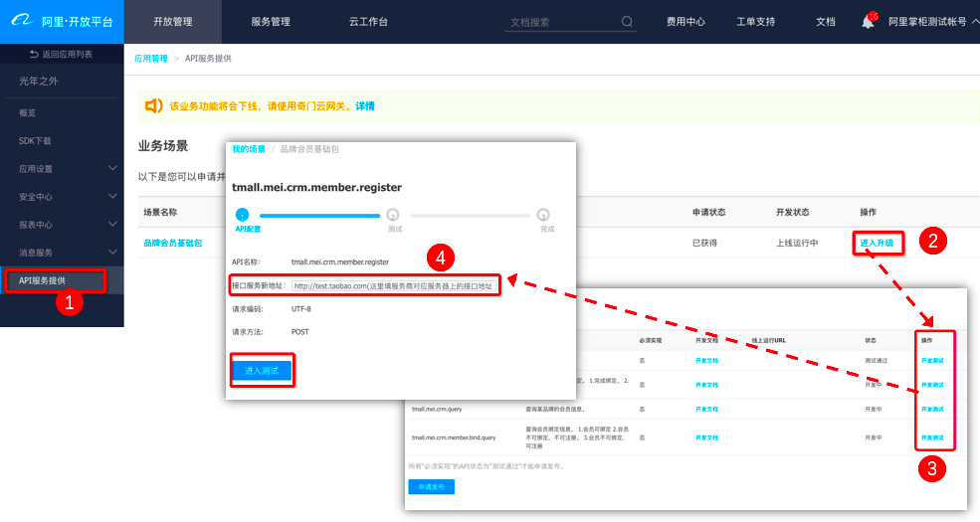Click 开发测试 in the 测试通过 row
Image resolution: width=980 pixels, height=522 pixels.
(x=932, y=361)
